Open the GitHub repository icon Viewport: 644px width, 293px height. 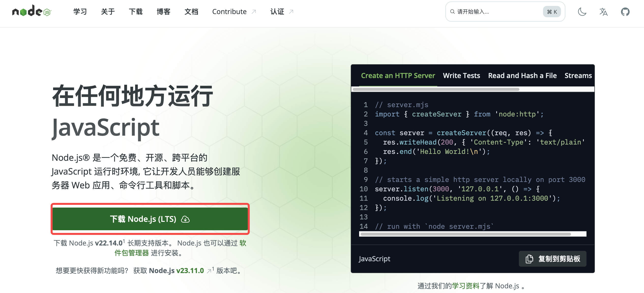(625, 12)
